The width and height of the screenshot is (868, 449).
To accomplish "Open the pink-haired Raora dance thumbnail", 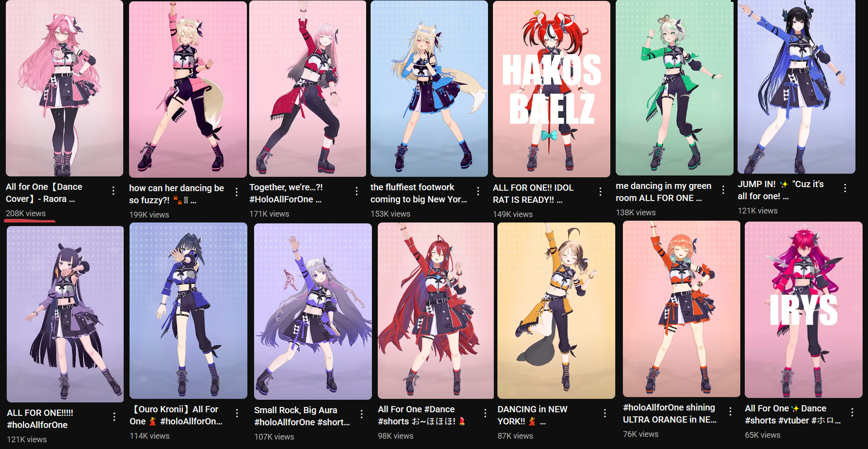I will click(x=65, y=88).
